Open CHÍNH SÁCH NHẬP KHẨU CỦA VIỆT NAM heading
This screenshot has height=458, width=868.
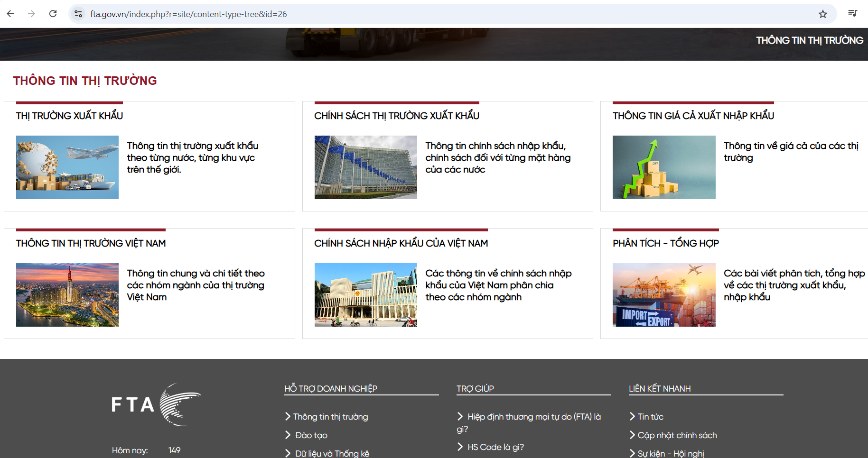[x=401, y=243]
